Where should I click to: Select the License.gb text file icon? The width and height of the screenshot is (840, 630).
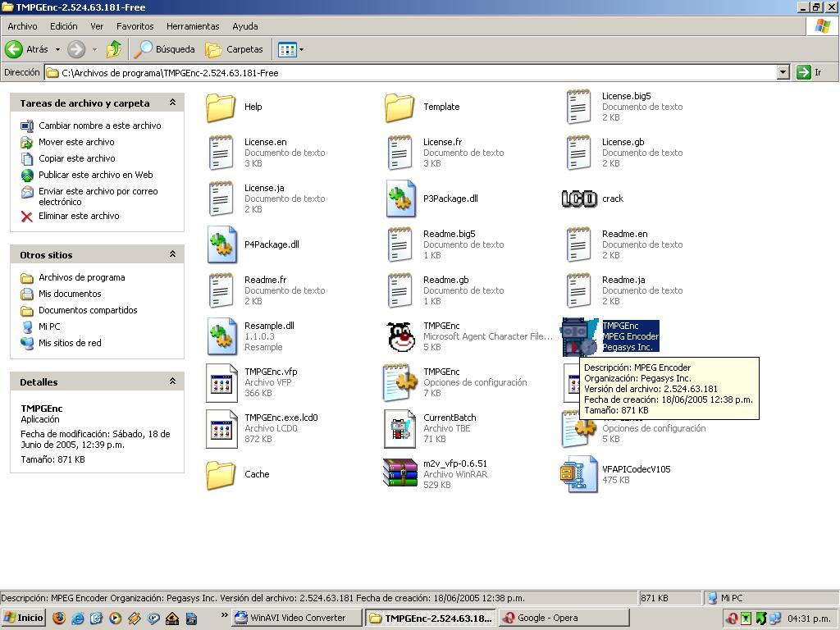(578, 153)
